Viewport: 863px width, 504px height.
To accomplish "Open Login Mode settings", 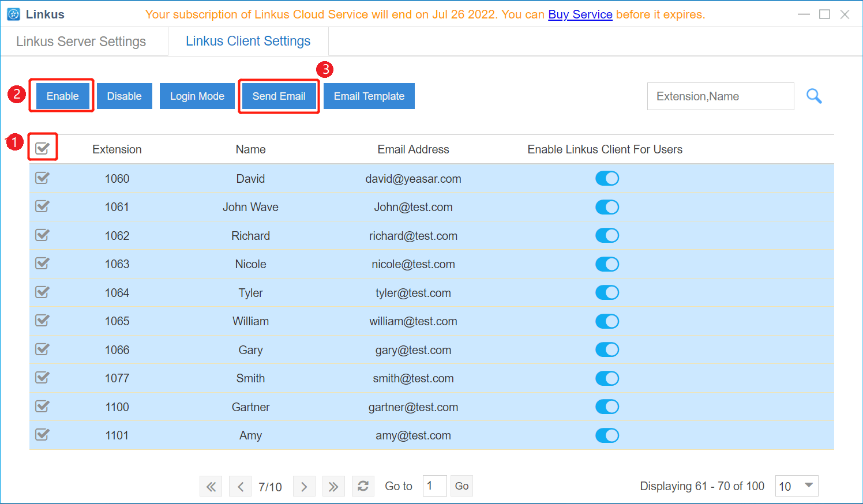I will 197,96.
